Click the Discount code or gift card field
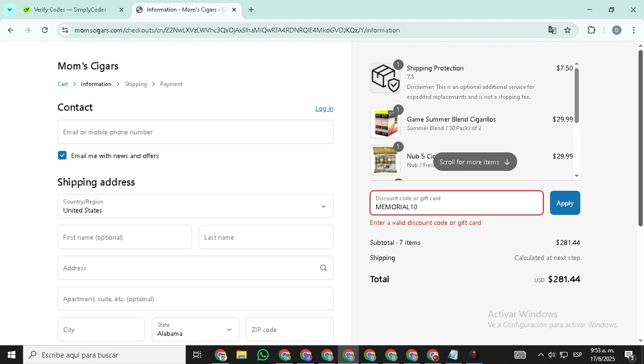The height and width of the screenshot is (364, 644). (x=456, y=203)
